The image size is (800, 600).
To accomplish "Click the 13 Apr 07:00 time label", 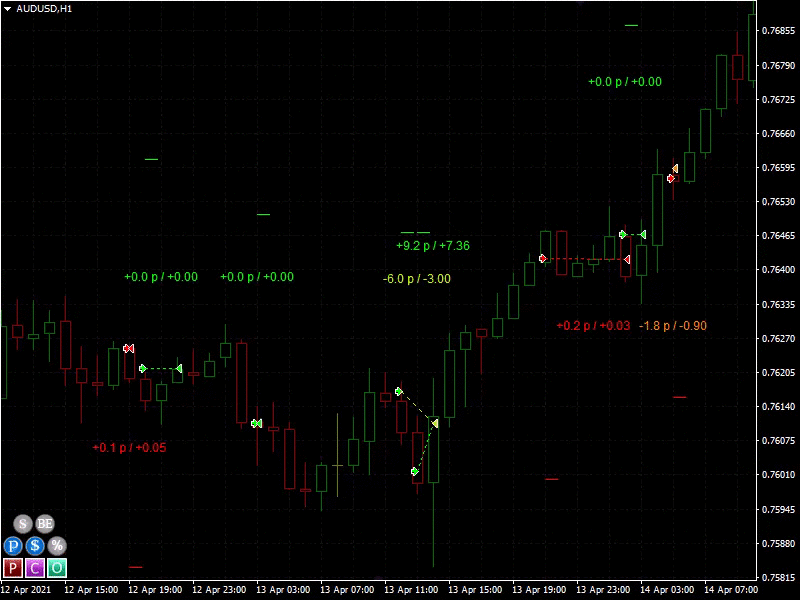I will pyautogui.click(x=347, y=590).
